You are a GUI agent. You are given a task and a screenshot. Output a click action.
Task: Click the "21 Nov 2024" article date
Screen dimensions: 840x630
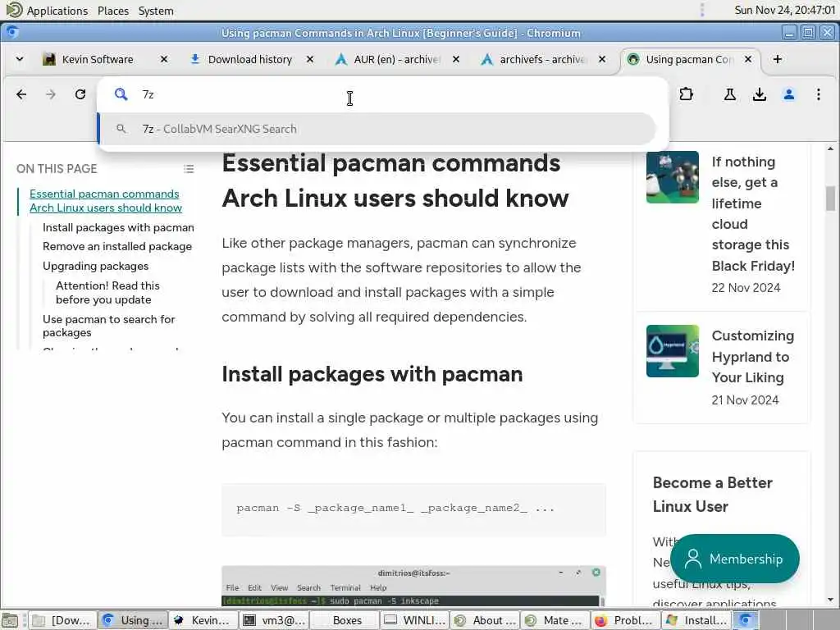click(745, 400)
